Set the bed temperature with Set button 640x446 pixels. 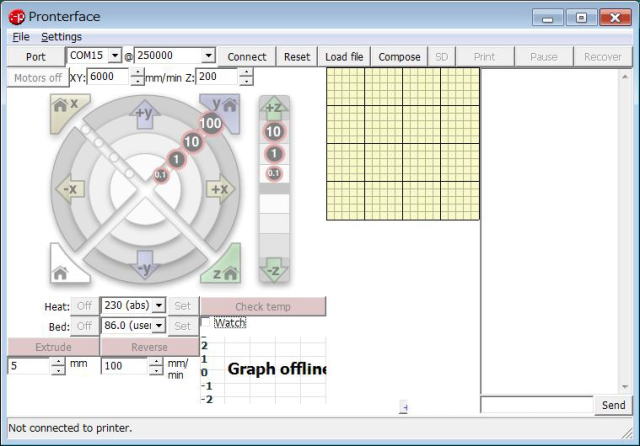pyautogui.click(x=182, y=326)
